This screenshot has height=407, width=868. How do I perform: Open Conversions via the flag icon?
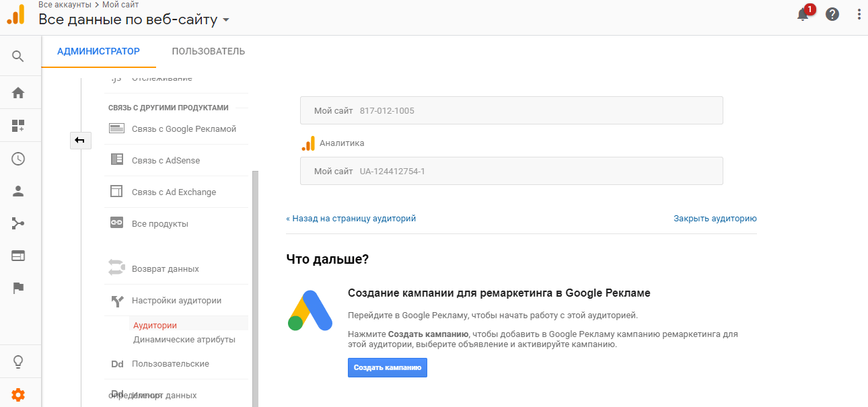click(18, 288)
